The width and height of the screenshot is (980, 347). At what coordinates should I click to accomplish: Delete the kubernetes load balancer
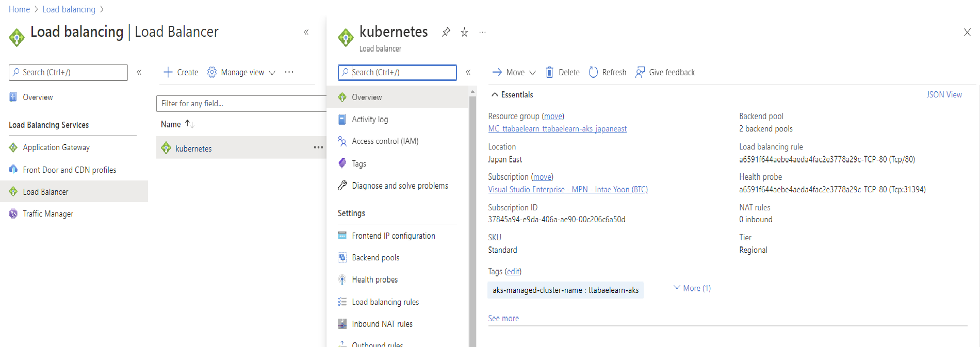pos(563,72)
